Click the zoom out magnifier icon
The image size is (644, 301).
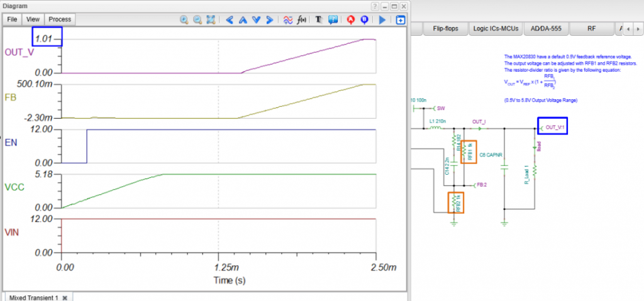coord(197,19)
